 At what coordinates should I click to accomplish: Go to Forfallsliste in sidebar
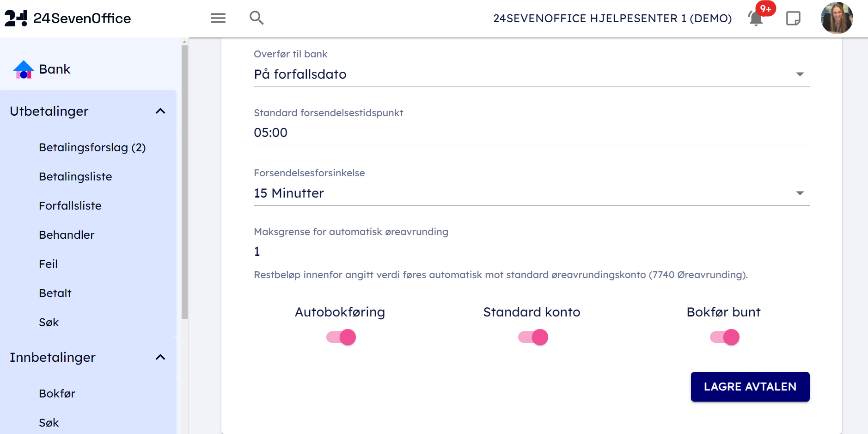coord(70,206)
